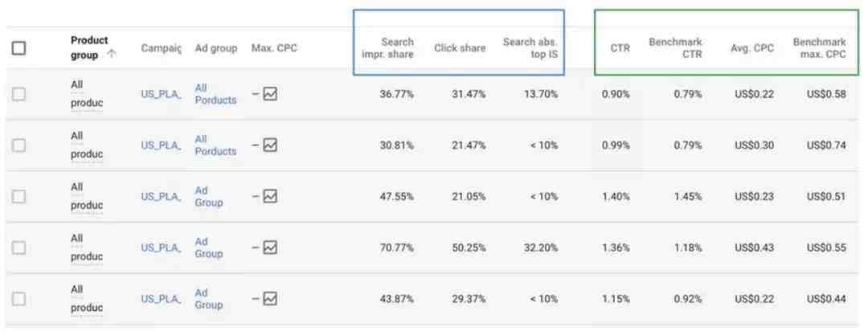
Task: Click the Max. CPC column header
Action: tap(274, 48)
